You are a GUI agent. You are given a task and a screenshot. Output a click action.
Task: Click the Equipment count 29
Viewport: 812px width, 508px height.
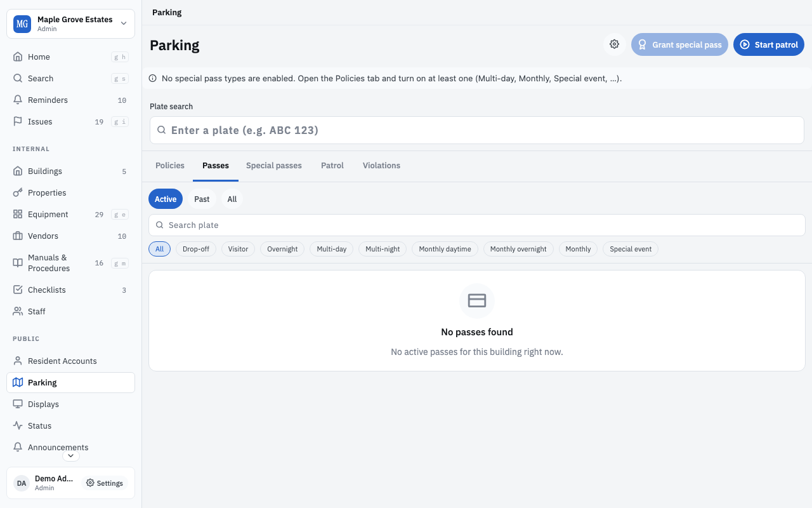pyautogui.click(x=99, y=215)
